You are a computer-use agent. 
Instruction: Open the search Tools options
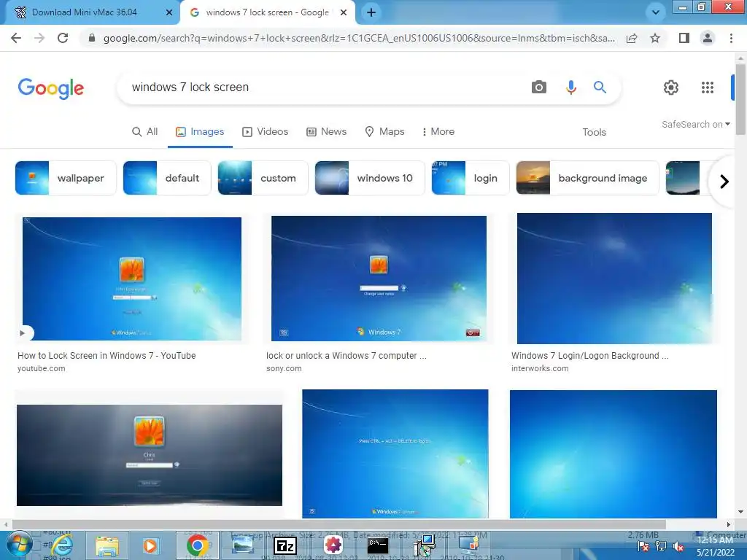tap(594, 132)
